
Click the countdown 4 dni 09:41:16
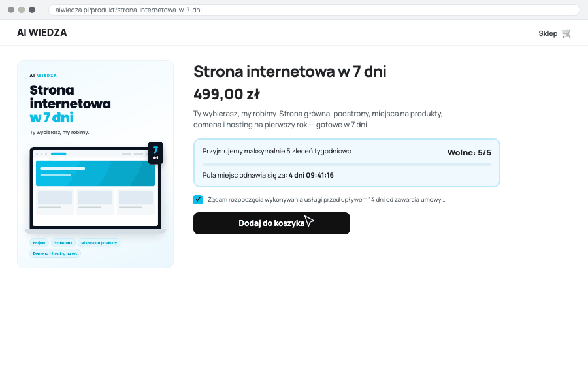(x=311, y=175)
